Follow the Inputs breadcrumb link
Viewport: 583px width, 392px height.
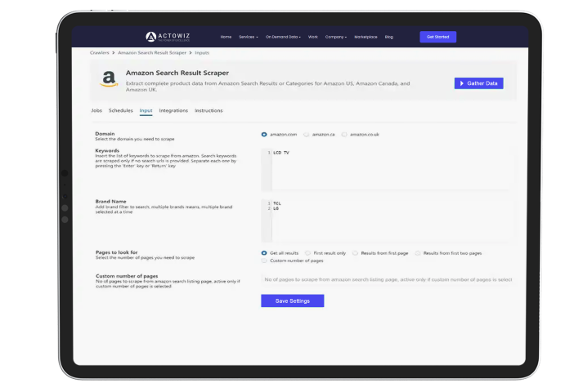tap(202, 53)
